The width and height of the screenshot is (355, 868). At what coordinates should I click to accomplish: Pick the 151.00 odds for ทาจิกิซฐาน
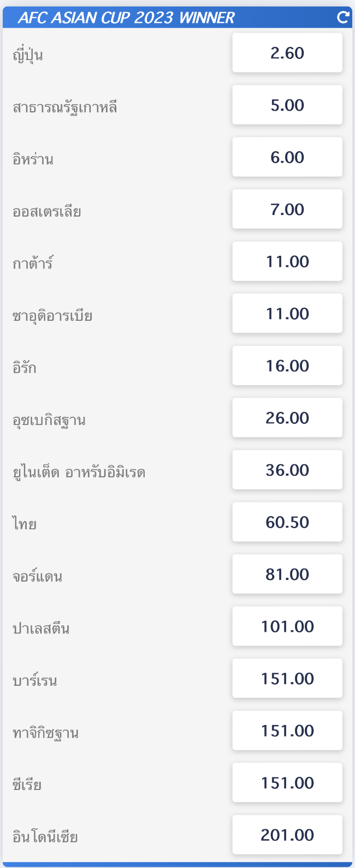287,730
